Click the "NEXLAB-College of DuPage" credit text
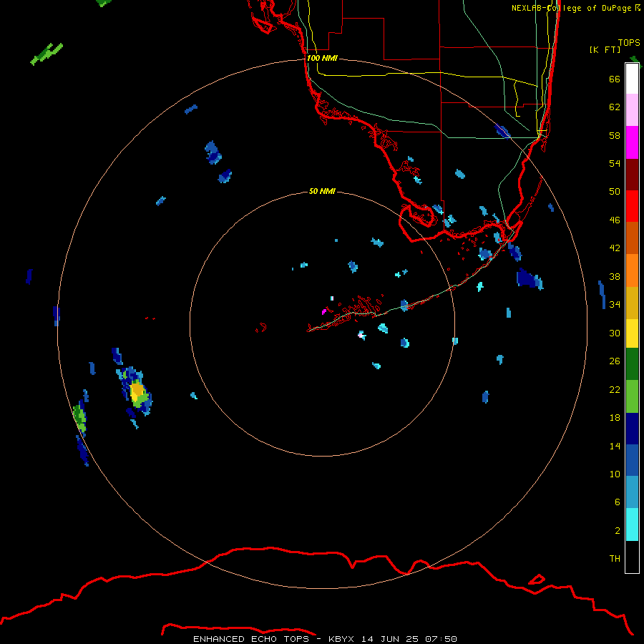The width and height of the screenshot is (644, 644). pos(571,8)
